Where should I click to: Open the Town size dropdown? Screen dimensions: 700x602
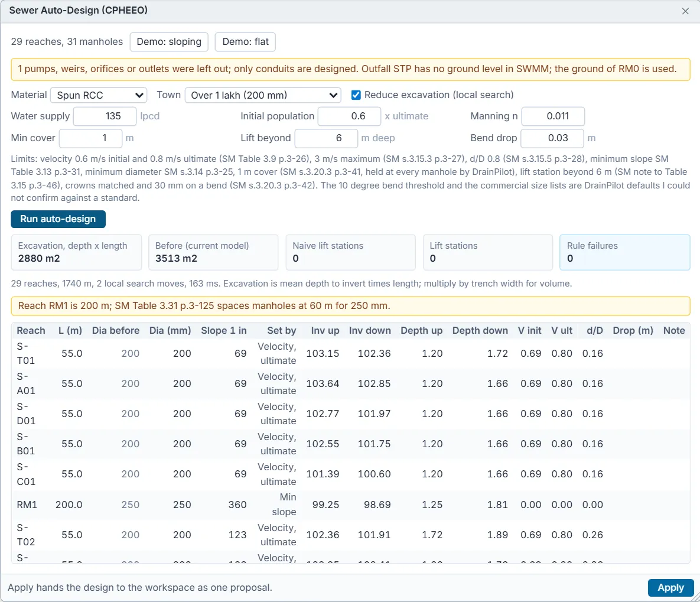click(x=263, y=95)
